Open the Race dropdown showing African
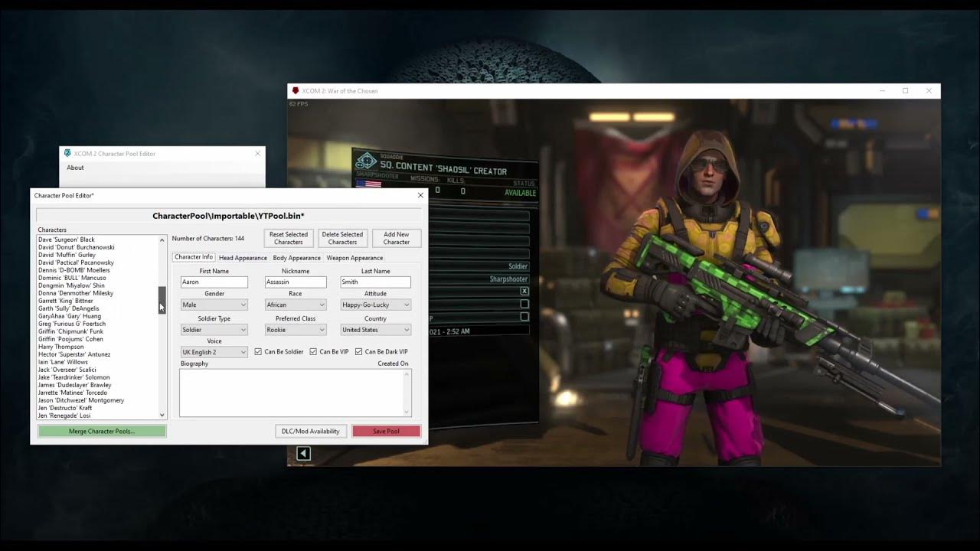The height and width of the screenshot is (551, 980). pos(296,305)
